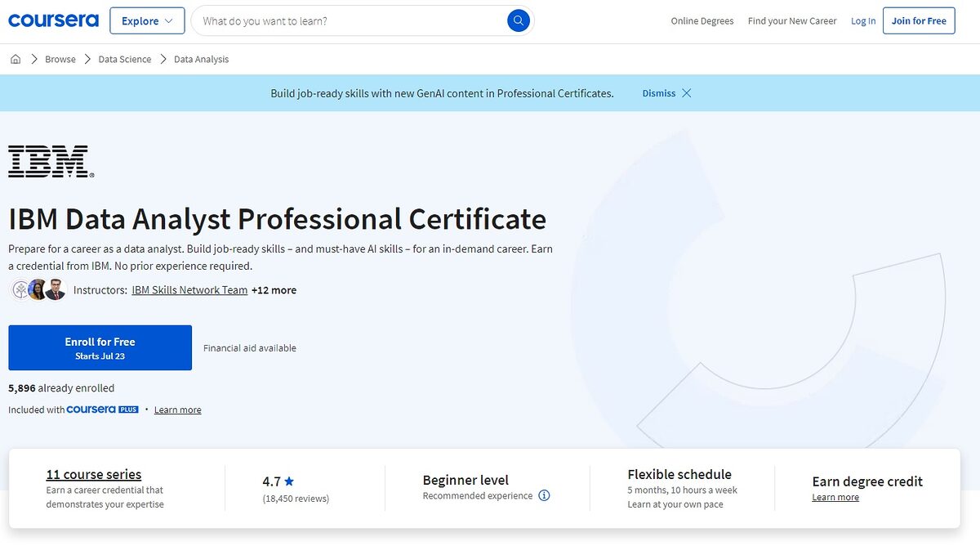Open Find your New Career link
The height and width of the screenshot is (555, 980).
tap(792, 21)
